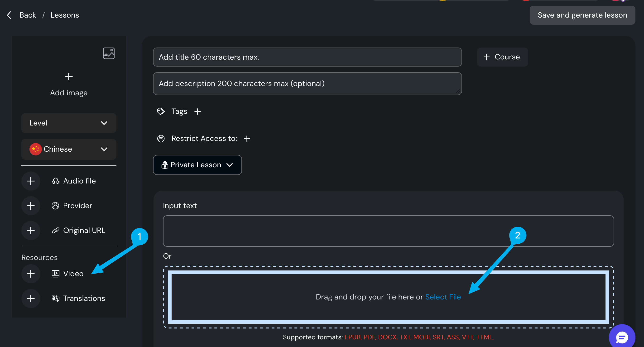Add an Original URL with plus icon
This screenshot has height=347, width=644.
tap(31, 231)
